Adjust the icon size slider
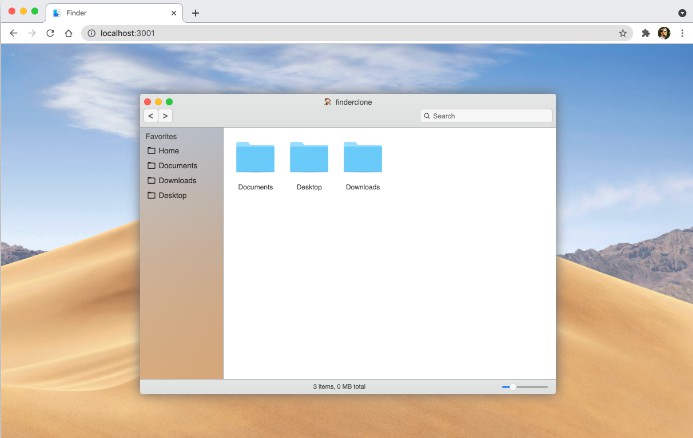Viewport: 693px width, 438px height. click(x=513, y=386)
